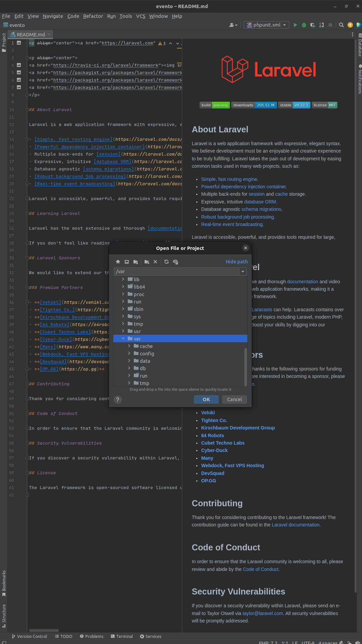Screen dimensions: 362x644
Task: Open the Kirschbaum Development Group link
Action: coord(238,428)
